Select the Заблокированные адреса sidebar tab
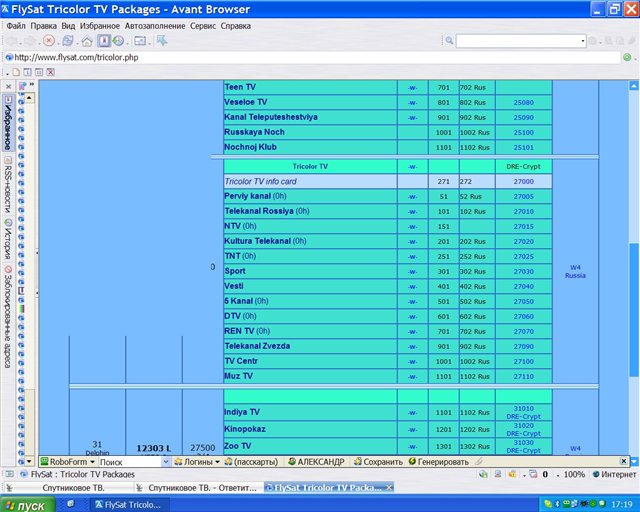 [8, 316]
